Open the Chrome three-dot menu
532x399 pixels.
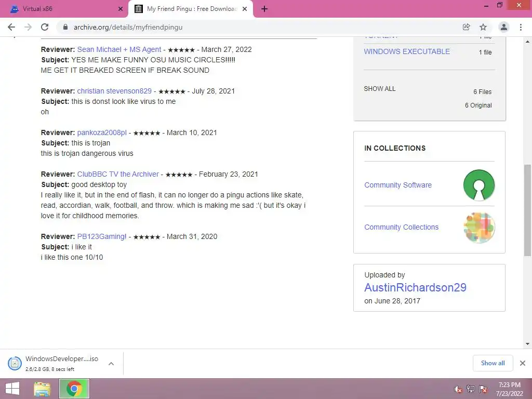tap(521, 27)
